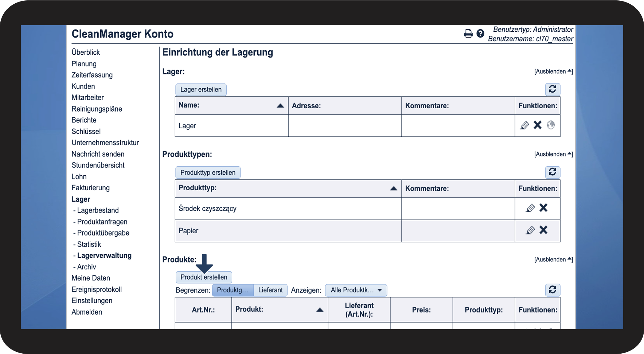
Task: Click the globe icon in Lager row
Action: [x=551, y=125]
